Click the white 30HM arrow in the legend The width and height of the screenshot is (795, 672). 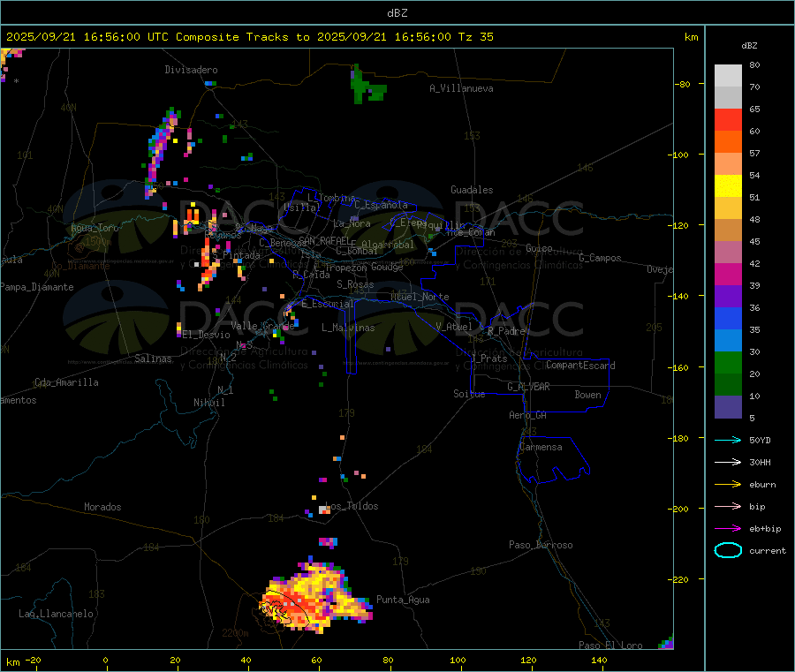[x=728, y=462]
